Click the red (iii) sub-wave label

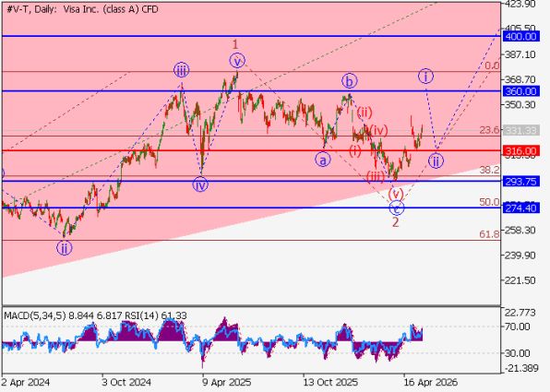(376, 176)
